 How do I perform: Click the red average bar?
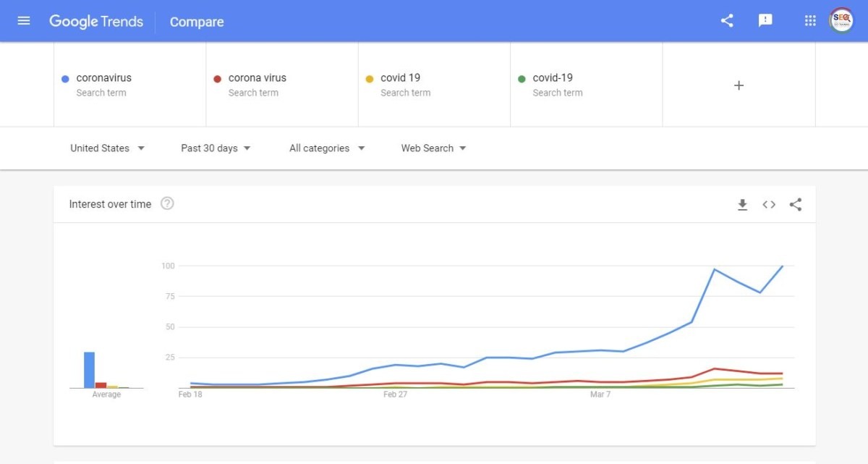pos(101,385)
